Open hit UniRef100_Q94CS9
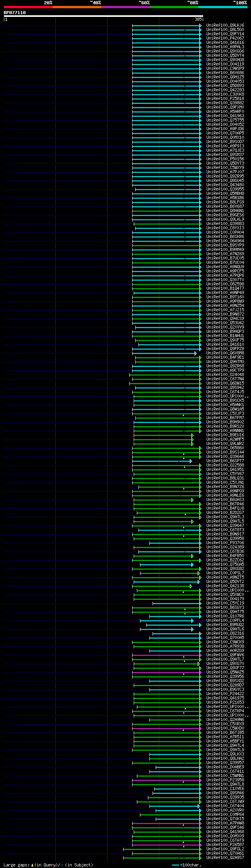Viewport: 251px width, 868px height. click(225, 318)
